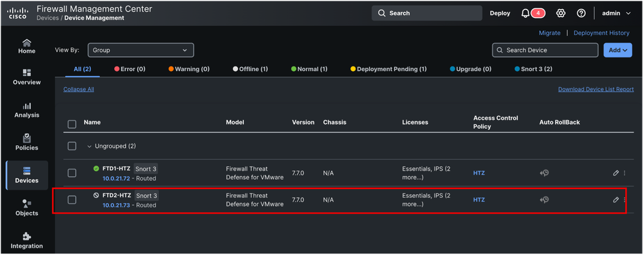Filter by Deployment Pending (1) tab
This screenshot has width=644, height=256.
click(388, 69)
